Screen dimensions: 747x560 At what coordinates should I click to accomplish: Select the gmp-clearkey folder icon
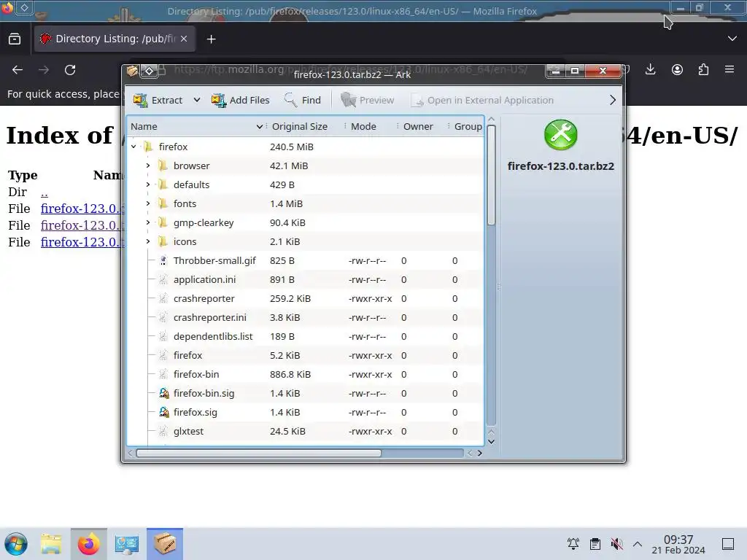tap(163, 222)
